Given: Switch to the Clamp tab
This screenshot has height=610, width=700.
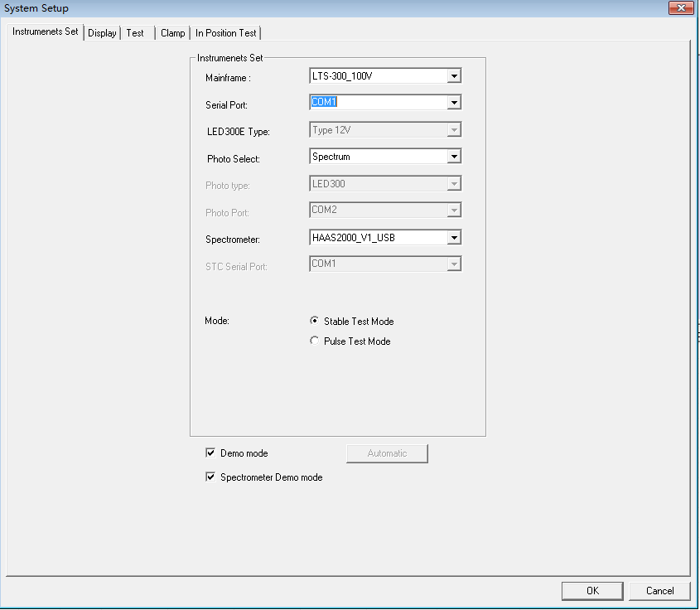Looking at the screenshot, I should tap(172, 33).
